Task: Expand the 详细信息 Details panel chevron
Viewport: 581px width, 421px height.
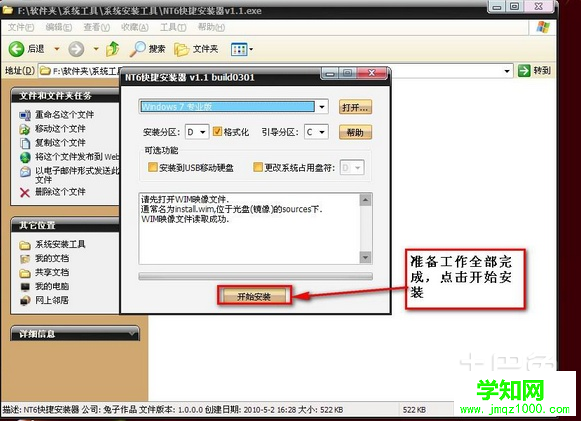Action: pyautogui.click(x=132, y=334)
